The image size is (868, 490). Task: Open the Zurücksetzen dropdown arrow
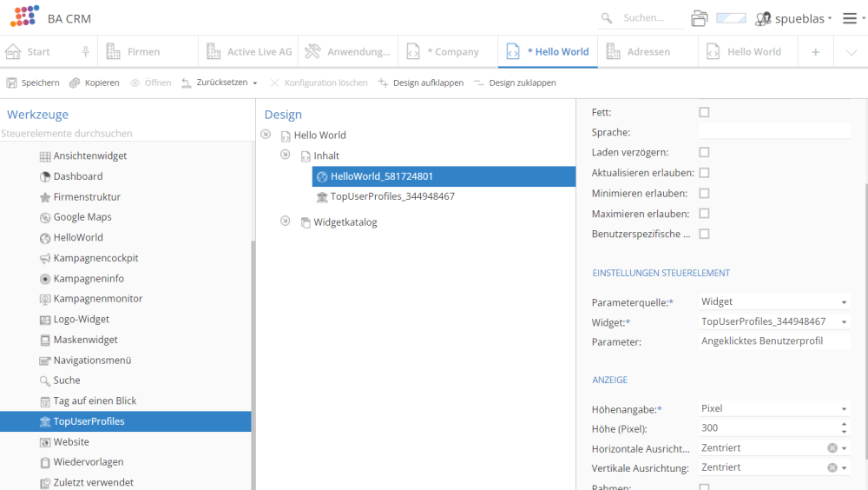click(x=255, y=83)
